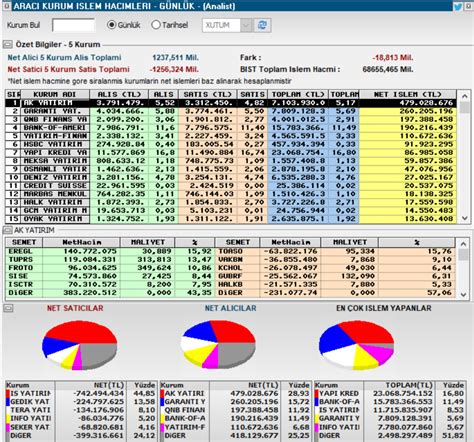The image size is (474, 442).
Task: Click KCHOL in the sold stocks list
Action: coord(230,268)
